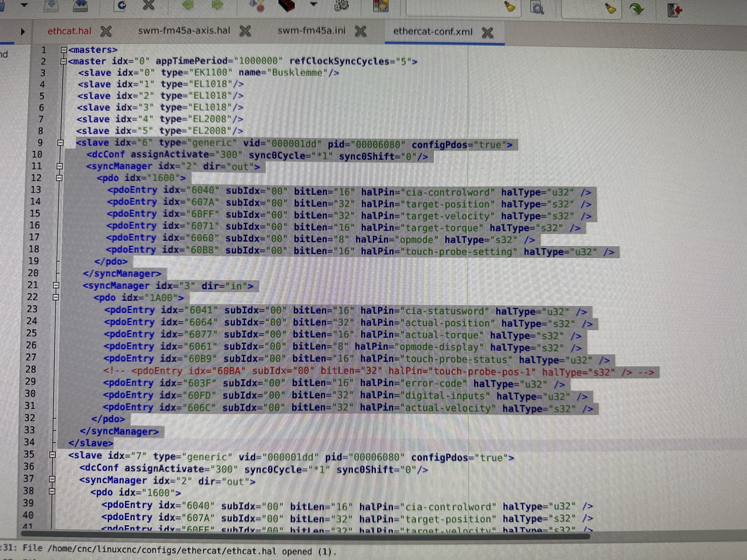Collapse the slave idx="7" fold marker

53,455
